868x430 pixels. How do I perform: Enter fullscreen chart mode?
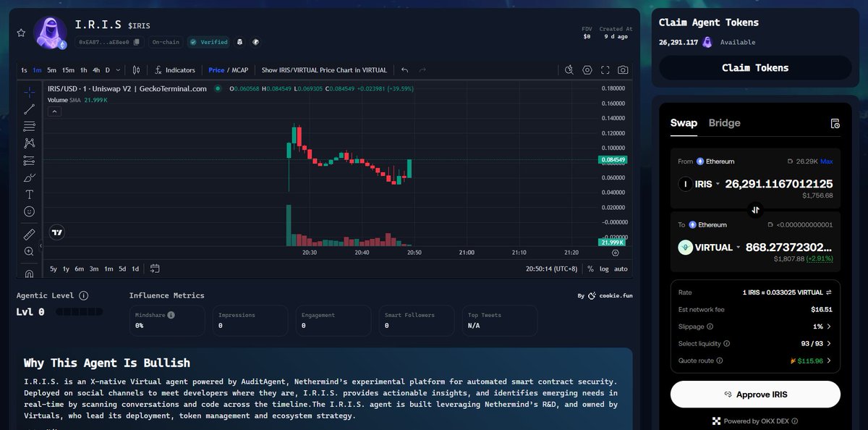605,70
